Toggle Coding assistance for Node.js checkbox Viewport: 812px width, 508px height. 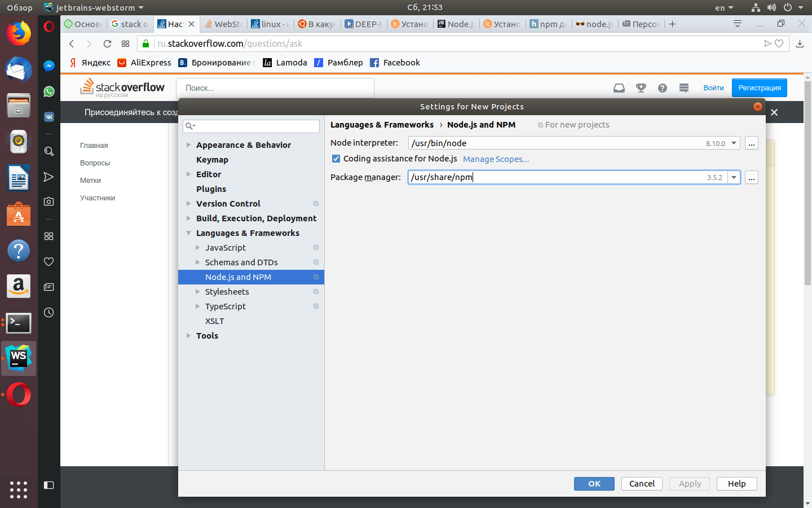tap(336, 159)
